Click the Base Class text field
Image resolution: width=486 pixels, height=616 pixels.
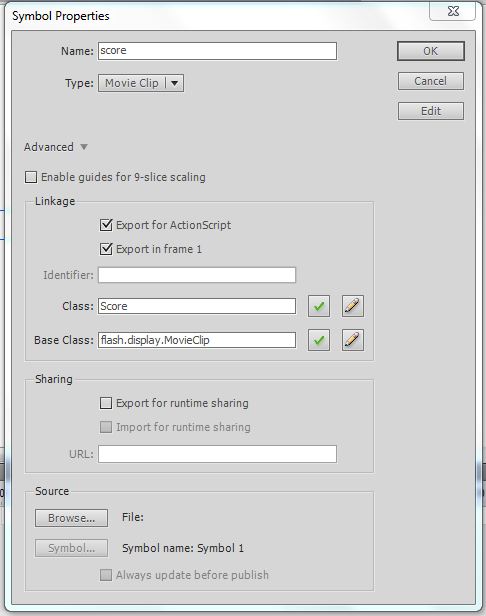coord(197,340)
